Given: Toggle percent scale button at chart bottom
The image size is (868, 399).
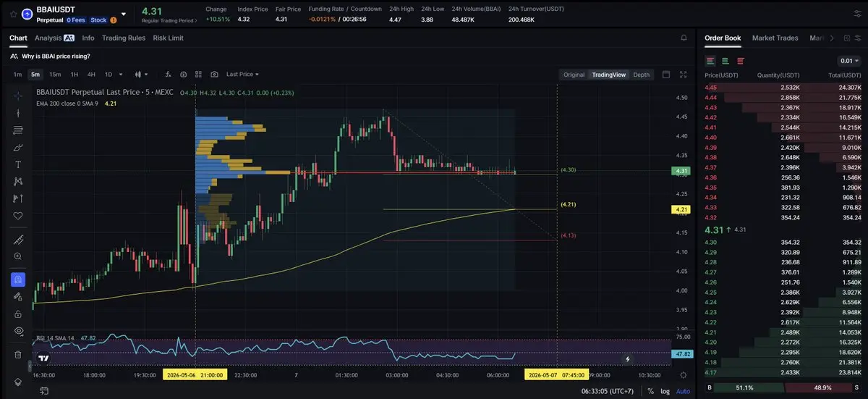Looking at the screenshot, I should click(650, 391).
